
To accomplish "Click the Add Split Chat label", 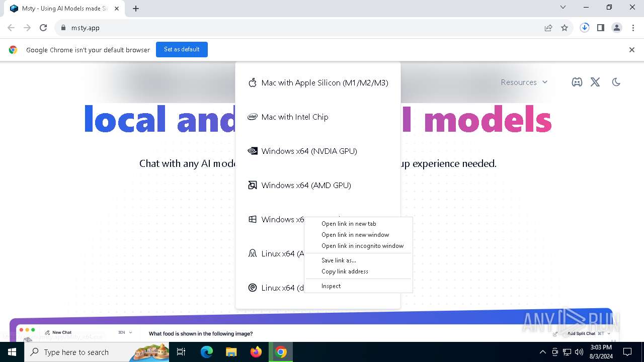I will tap(581, 333).
